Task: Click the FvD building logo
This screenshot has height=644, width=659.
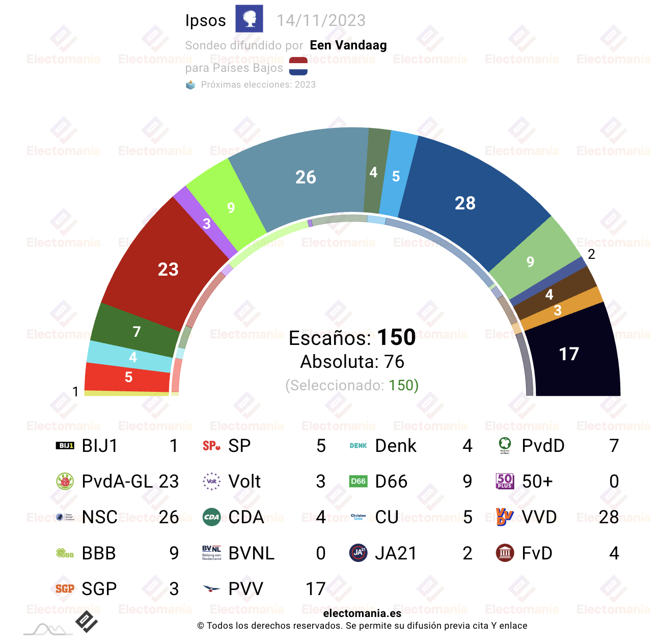Action: [x=505, y=553]
